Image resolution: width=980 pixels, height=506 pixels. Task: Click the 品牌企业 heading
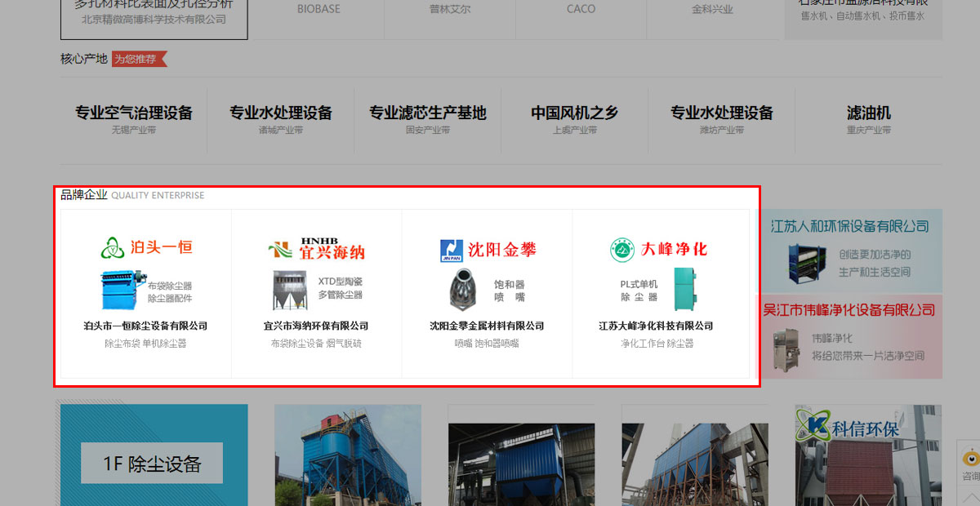(x=84, y=195)
